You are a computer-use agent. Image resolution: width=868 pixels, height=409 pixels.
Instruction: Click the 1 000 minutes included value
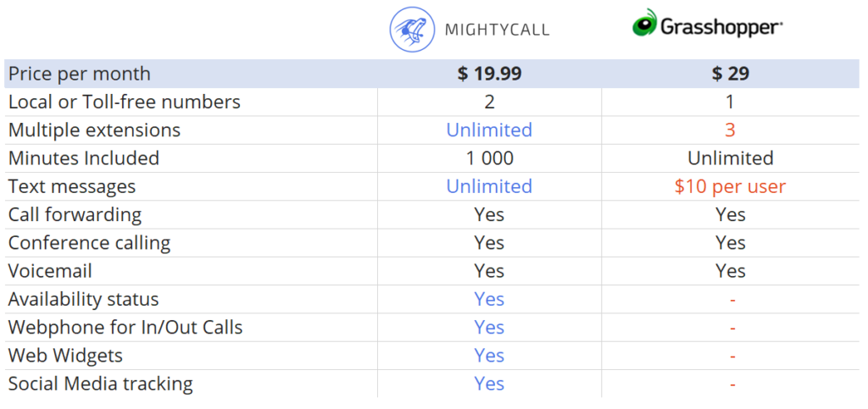[x=489, y=158]
